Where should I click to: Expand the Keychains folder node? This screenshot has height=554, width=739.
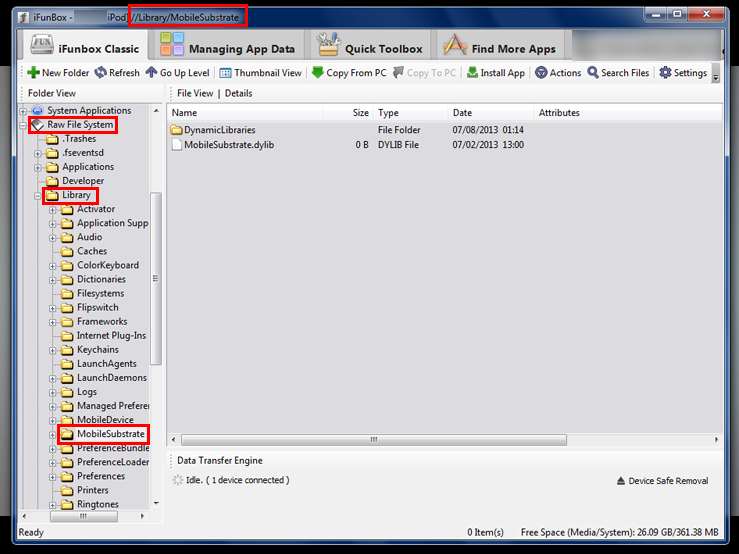point(53,351)
